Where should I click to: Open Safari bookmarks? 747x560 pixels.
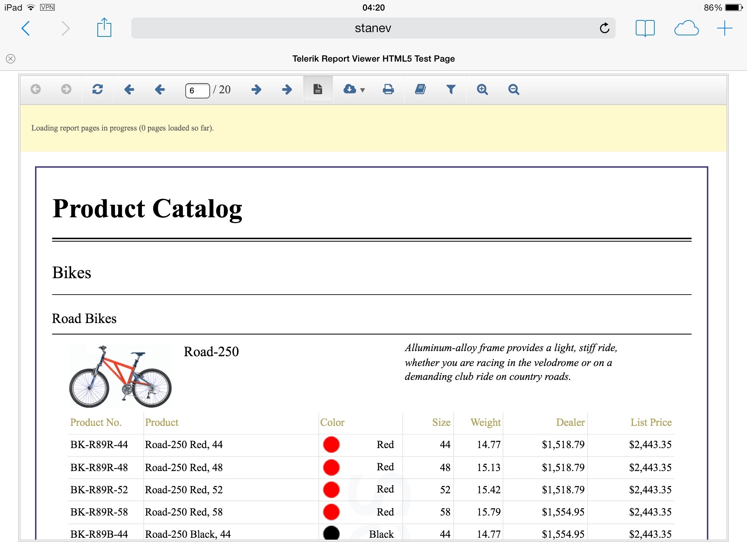coord(645,28)
